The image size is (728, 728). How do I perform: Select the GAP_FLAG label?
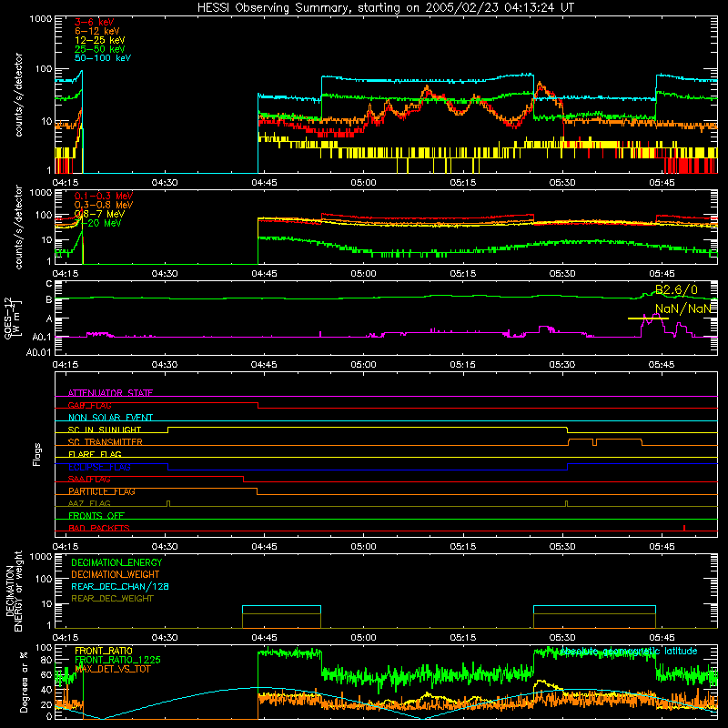coord(89,405)
